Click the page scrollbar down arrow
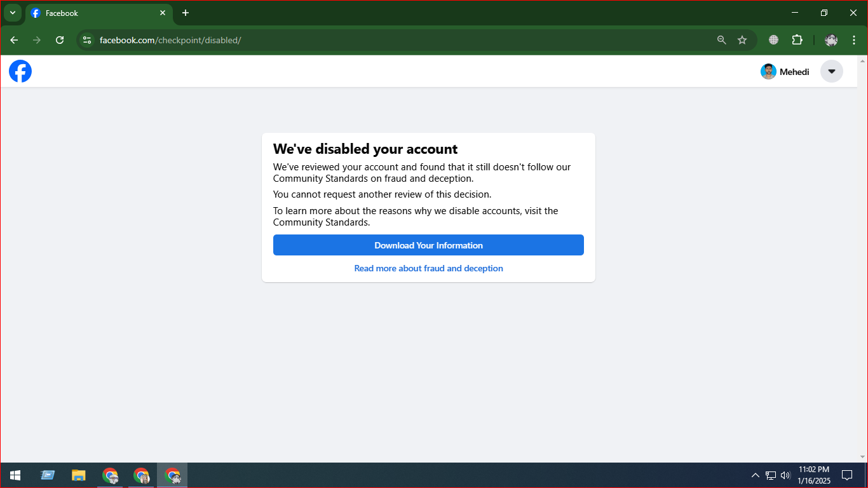The height and width of the screenshot is (488, 868). pyautogui.click(x=862, y=457)
